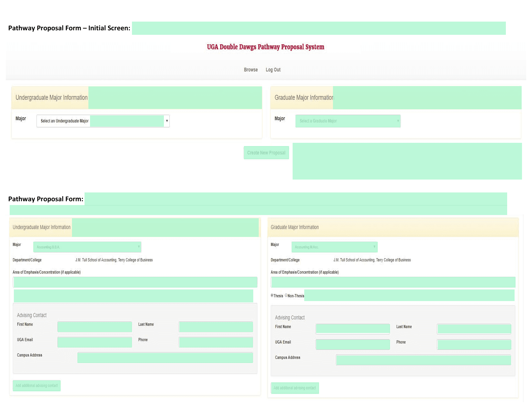This screenshot has height=411, width=532.
Task: Click Add additional advising contact under Undergraduate
Action: 36,386
